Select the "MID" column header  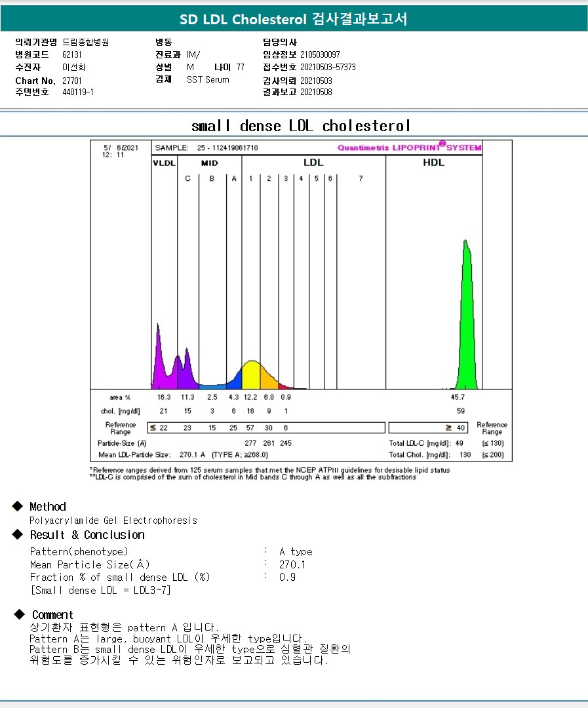[210, 163]
